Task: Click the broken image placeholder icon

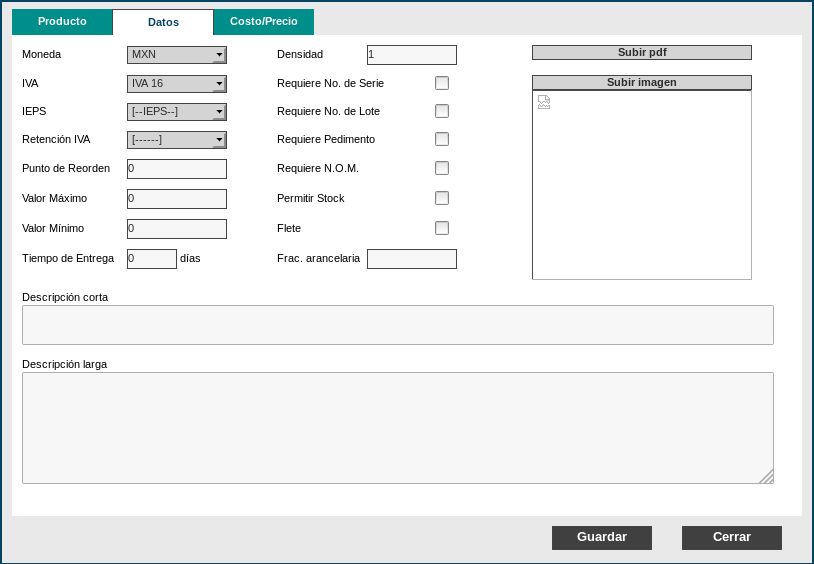Action: 544,102
